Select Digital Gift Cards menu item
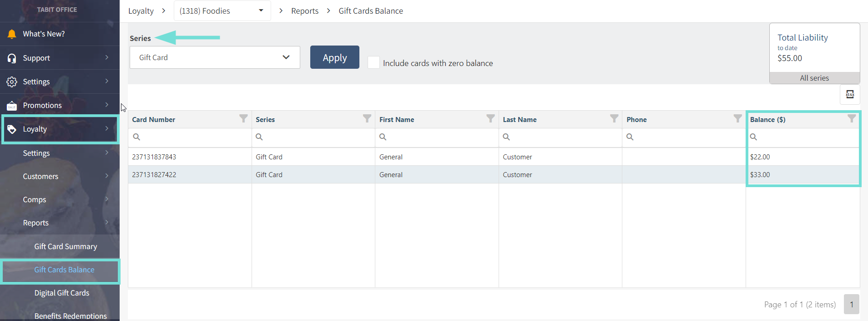868x321 pixels. tap(62, 293)
